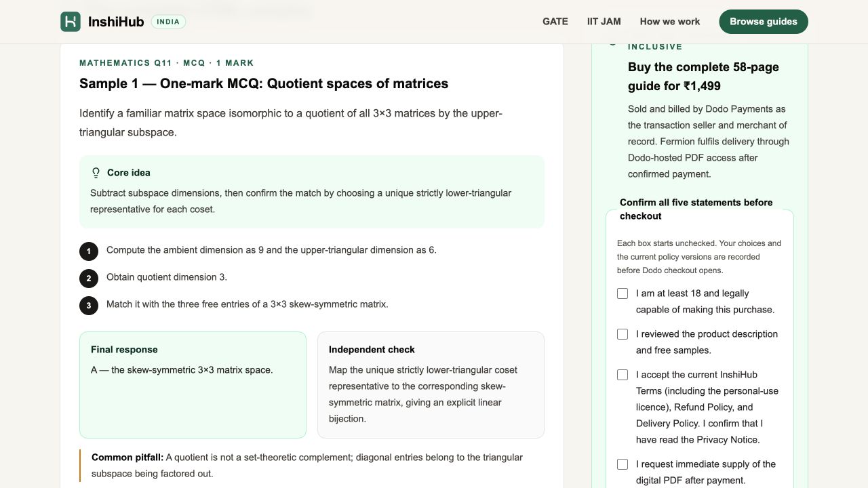Screen dimensions: 868x488
Task: Click the 'Sample 1 — One-mark MCQ' heading
Action: [x=264, y=83]
